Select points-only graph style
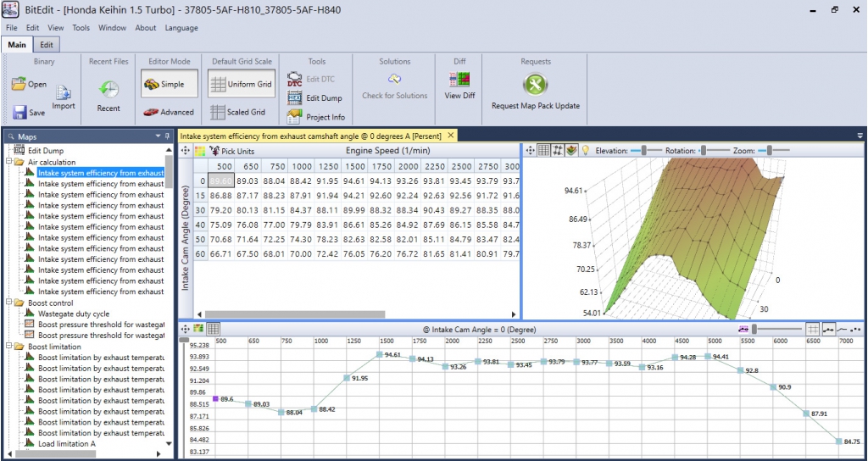868x461 pixels. [856, 329]
